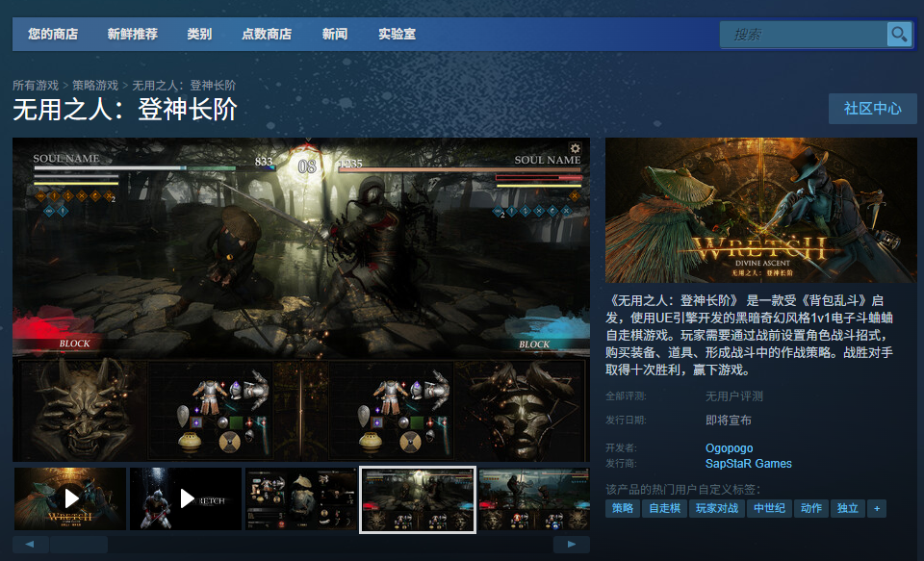Open the 您的商店 menu
The image size is (924, 561).
point(53,35)
